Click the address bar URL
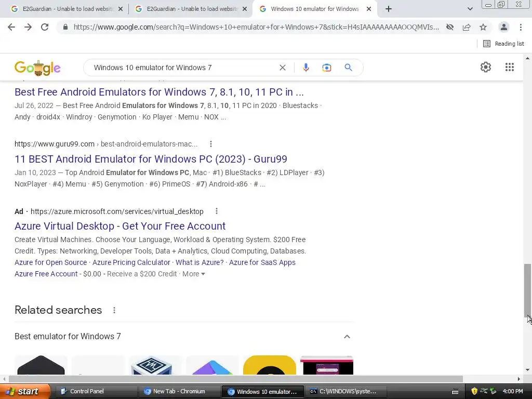 point(256,27)
